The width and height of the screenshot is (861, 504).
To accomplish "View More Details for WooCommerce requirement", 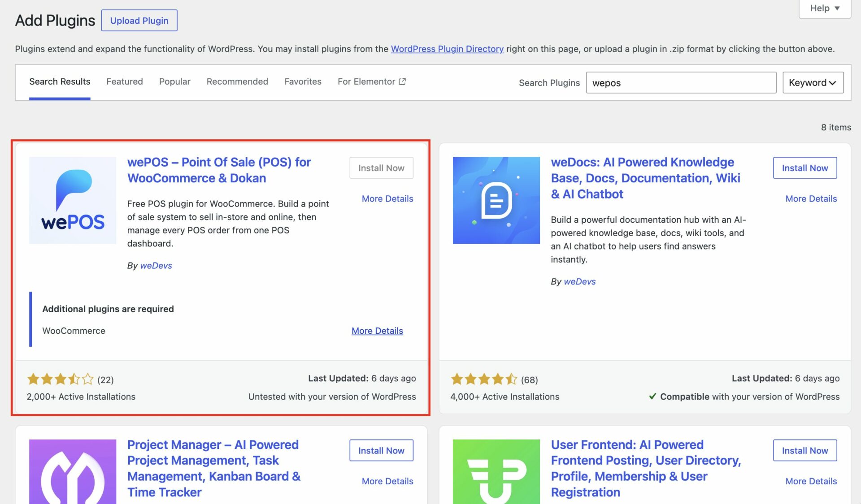I will pyautogui.click(x=377, y=331).
